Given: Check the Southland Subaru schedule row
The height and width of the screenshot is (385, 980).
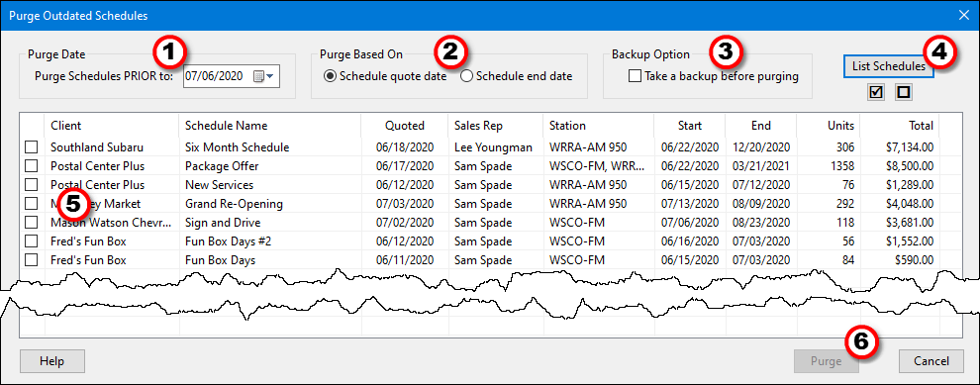Looking at the screenshot, I should point(32,147).
